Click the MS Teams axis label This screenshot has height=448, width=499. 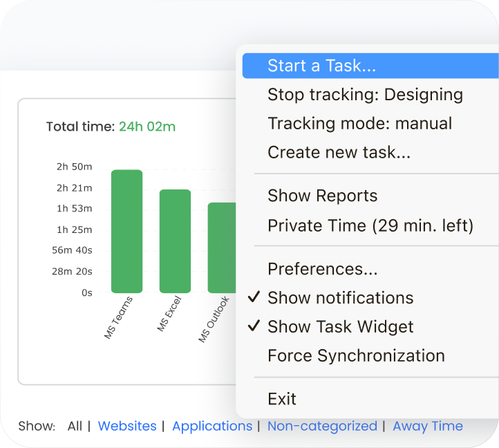click(118, 317)
